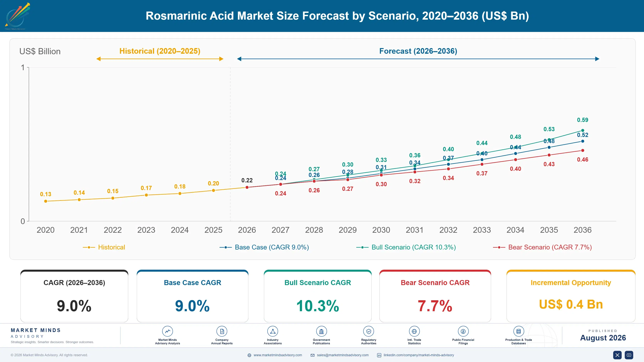This screenshot has height=362, width=644.
Task: Open the YouTube icon in footer
Action: pos(629,355)
